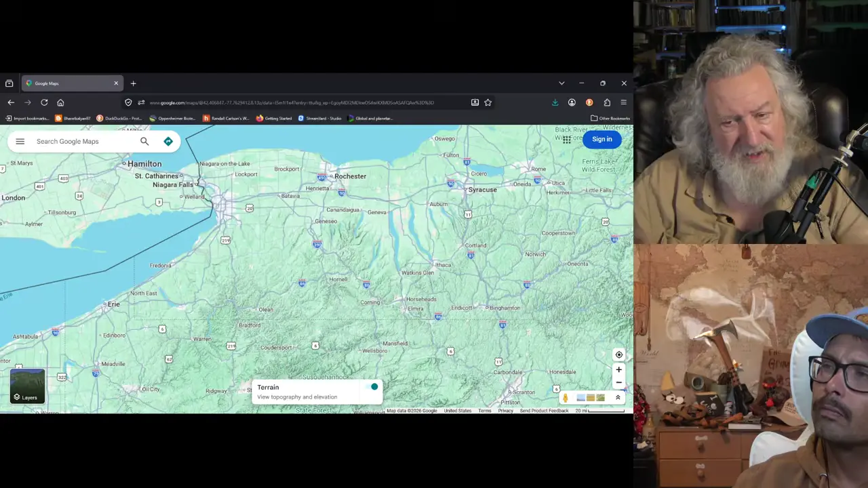
Task: Click the site tracking protection shield icon
Action: point(128,102)
